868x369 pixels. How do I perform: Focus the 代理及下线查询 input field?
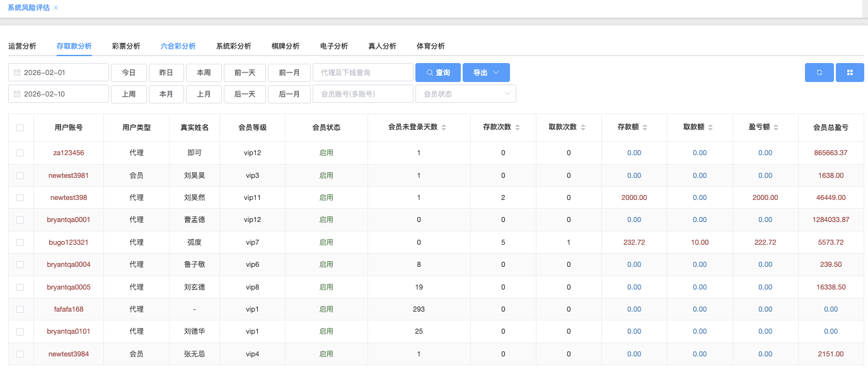pyautogui.click(x=363, y=73)
